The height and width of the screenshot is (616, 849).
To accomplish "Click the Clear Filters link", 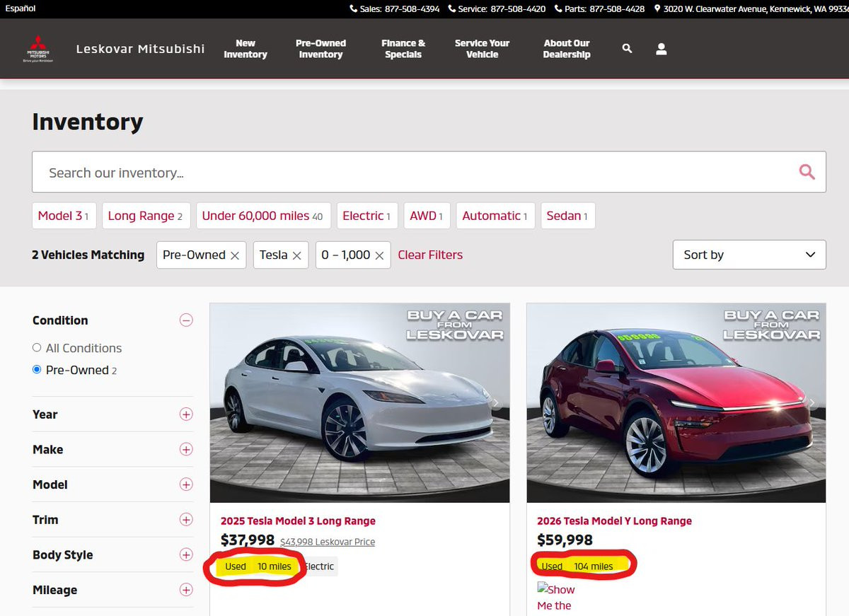I will pos(430,255).
